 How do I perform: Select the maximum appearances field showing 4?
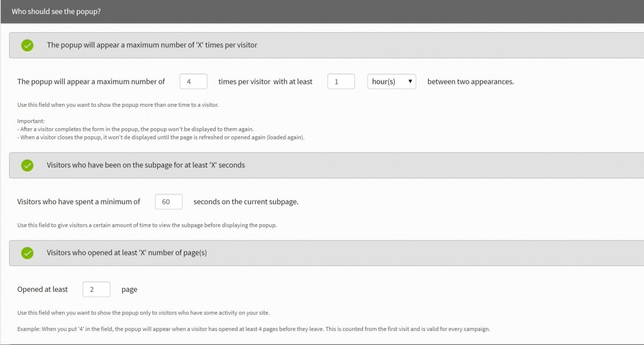[193, 81]
